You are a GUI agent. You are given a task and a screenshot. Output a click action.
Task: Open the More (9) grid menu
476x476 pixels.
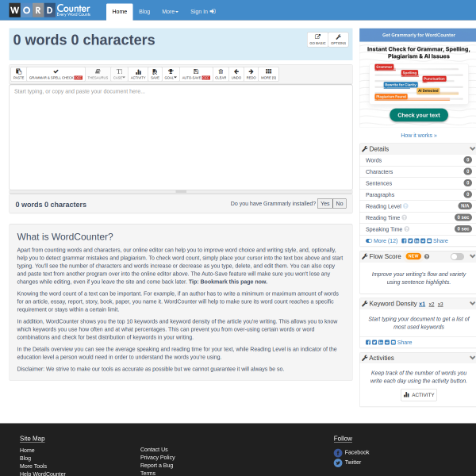coord(268,74)
